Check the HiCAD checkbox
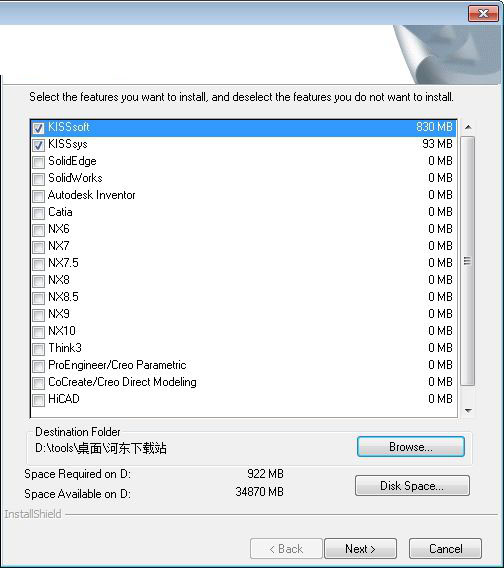504x568 pixels. click(38, 400)
